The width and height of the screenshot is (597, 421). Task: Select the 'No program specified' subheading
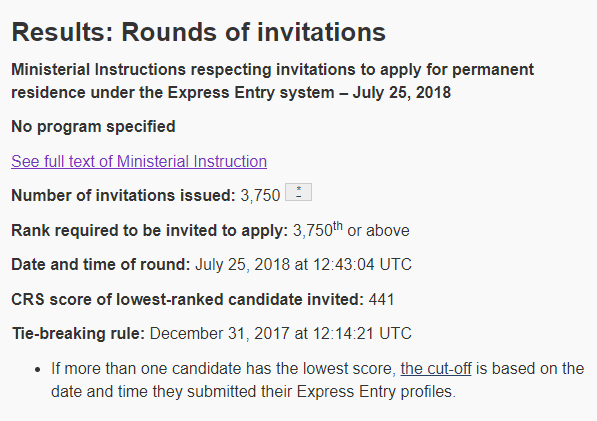pos(93,127)
